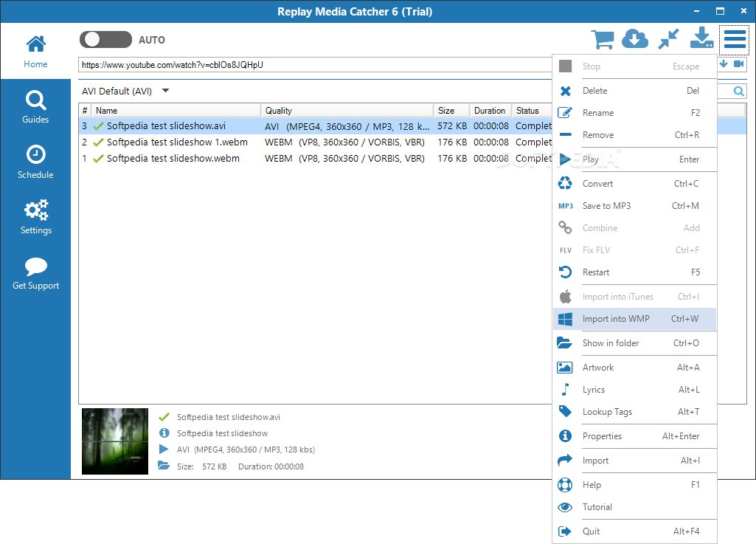Open Artwork from the menu
The image size is (756, 544).
[634, 368]
